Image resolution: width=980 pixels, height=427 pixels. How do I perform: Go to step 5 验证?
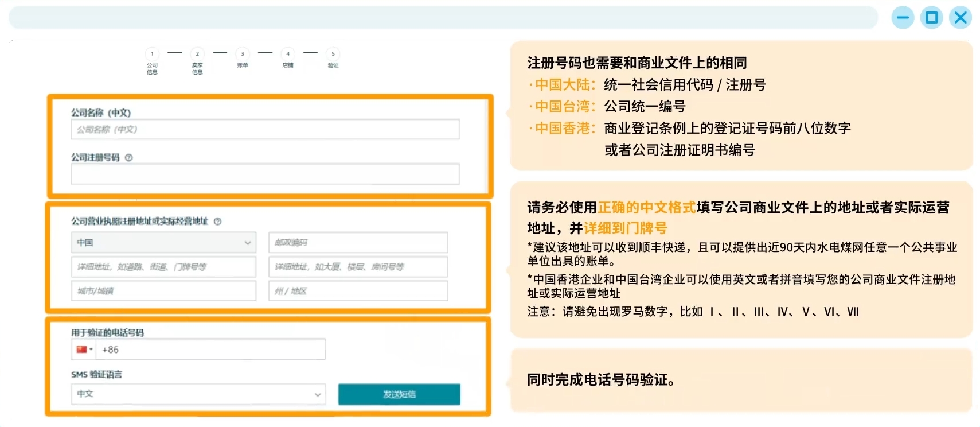pos(333,58)
